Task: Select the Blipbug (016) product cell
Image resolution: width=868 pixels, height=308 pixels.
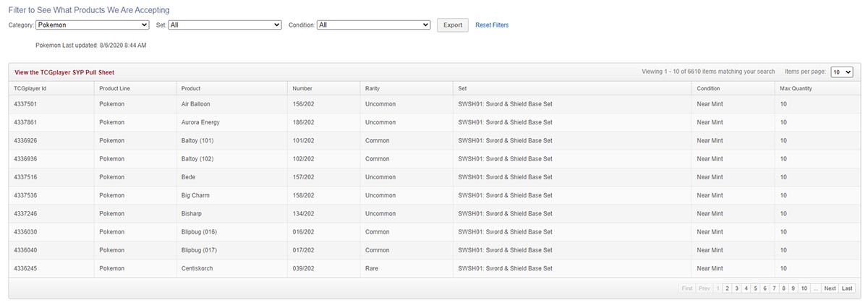Action: pos(231,232)
